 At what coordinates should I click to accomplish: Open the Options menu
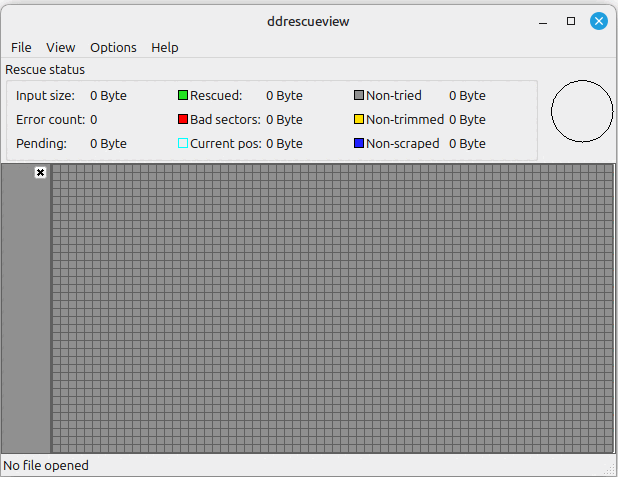[x=113, y=48]
